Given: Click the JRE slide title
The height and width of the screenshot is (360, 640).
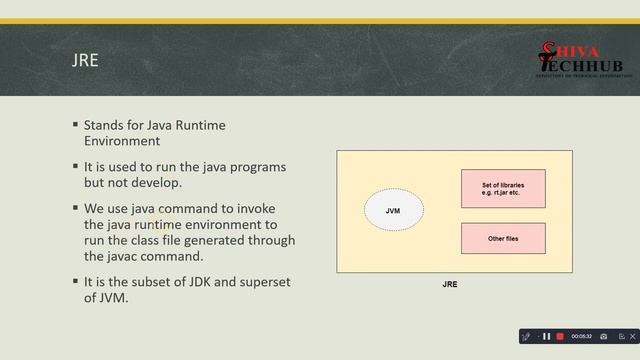Looking at the screenshot, I should click(85, 60).
